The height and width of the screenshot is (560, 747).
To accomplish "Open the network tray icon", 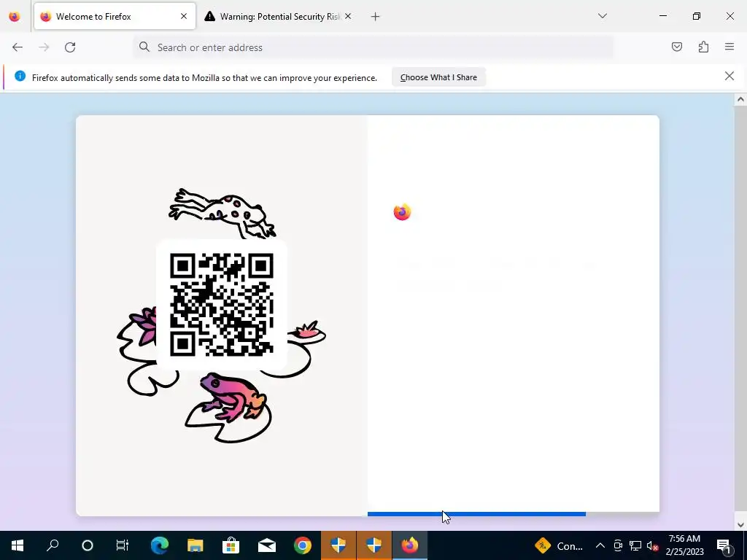I will [635, 545].
